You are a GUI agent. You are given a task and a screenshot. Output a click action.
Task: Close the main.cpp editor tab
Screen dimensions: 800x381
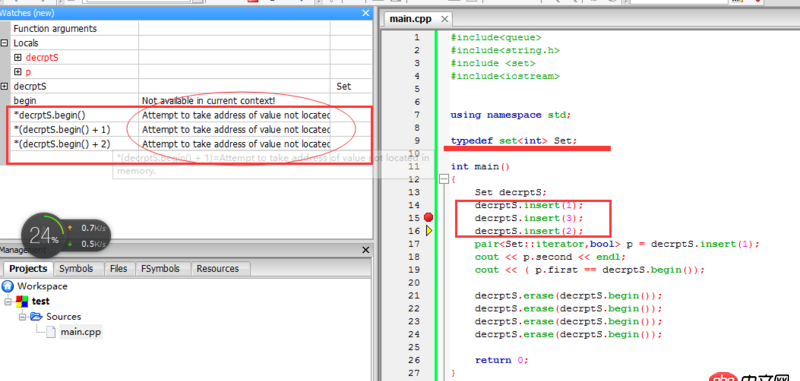click(444, 19)
